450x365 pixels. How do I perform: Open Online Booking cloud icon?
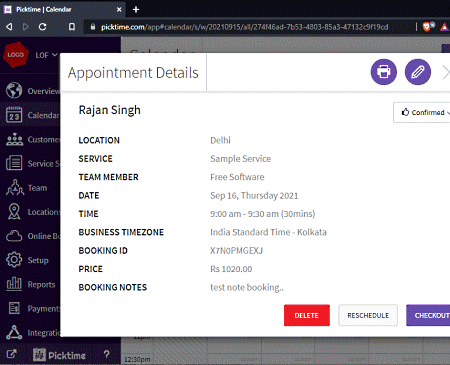(x=14, y=236)
